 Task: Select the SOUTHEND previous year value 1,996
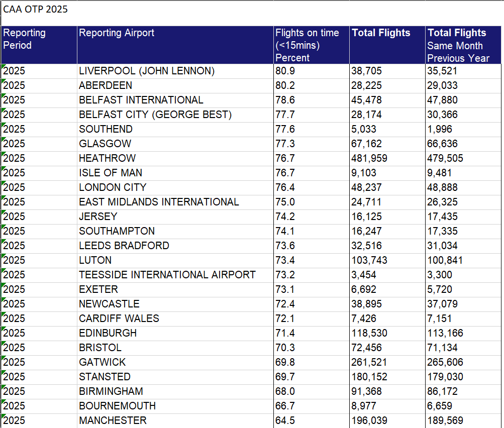coord(439,129)
